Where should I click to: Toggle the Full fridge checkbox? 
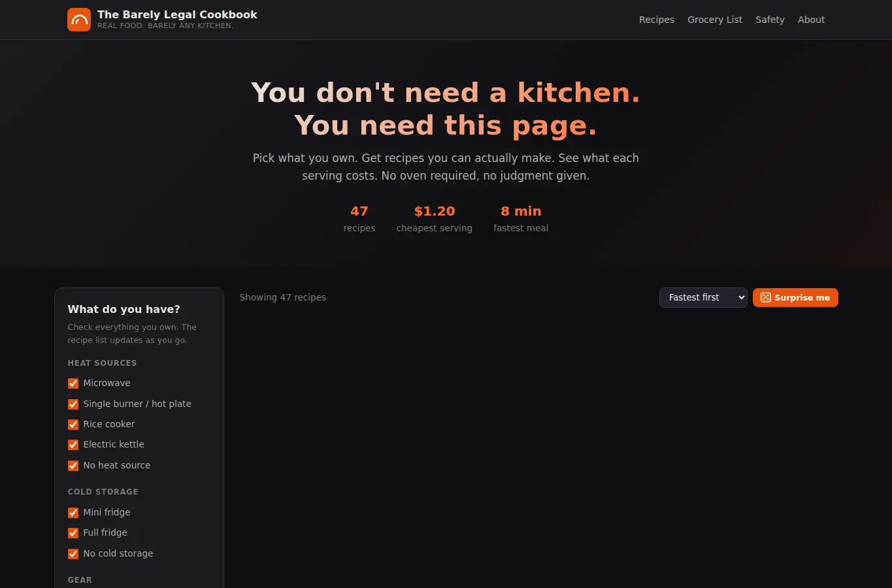[x=73, y=533]
